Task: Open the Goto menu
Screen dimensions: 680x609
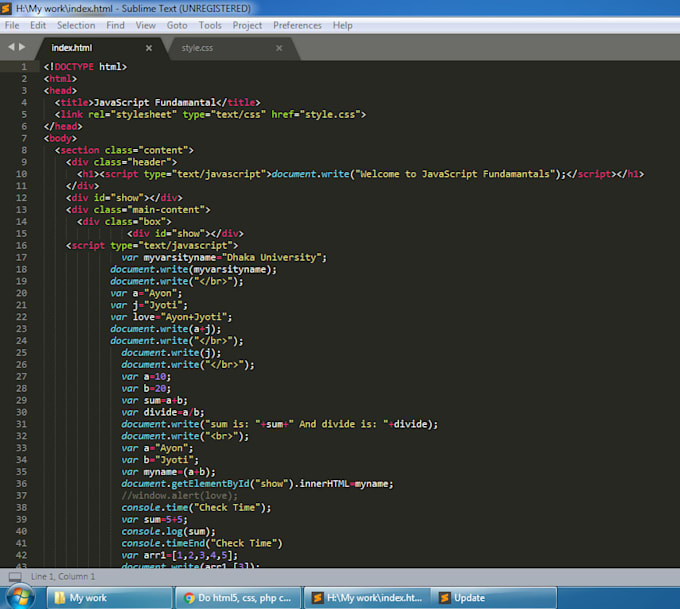Action: pos(177,26)
